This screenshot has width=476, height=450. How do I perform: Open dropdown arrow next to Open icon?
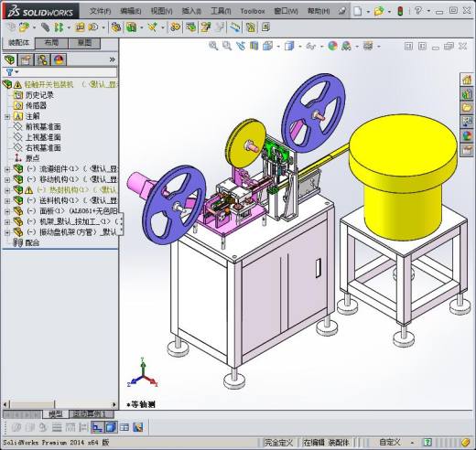click(389, 12)
